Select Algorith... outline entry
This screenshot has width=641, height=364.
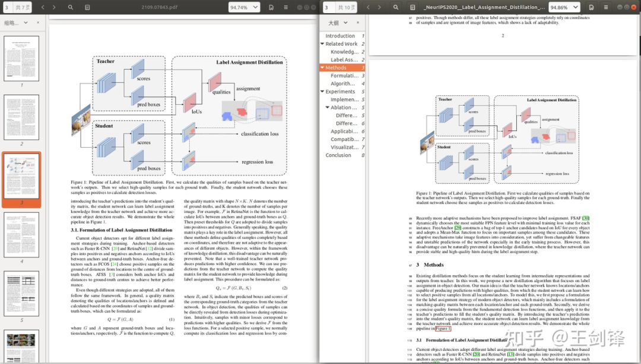[343, 84]
